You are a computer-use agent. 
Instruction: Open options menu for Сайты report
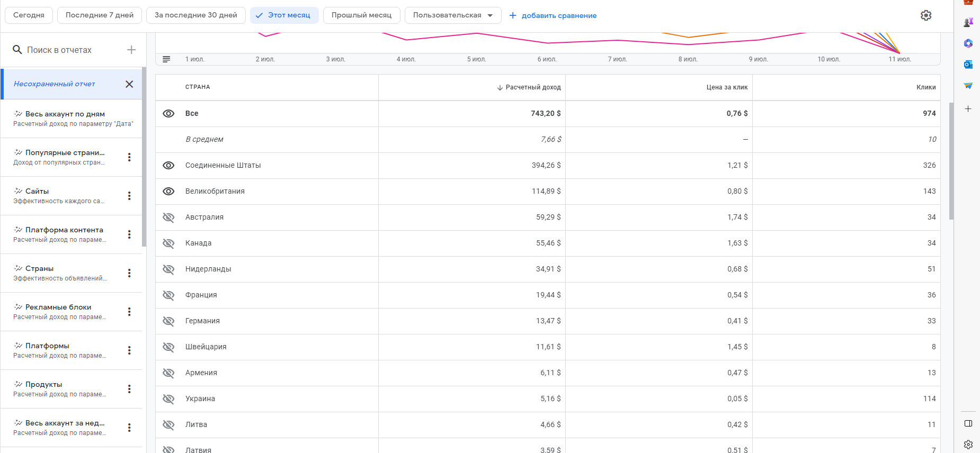[x=129, y=196]
